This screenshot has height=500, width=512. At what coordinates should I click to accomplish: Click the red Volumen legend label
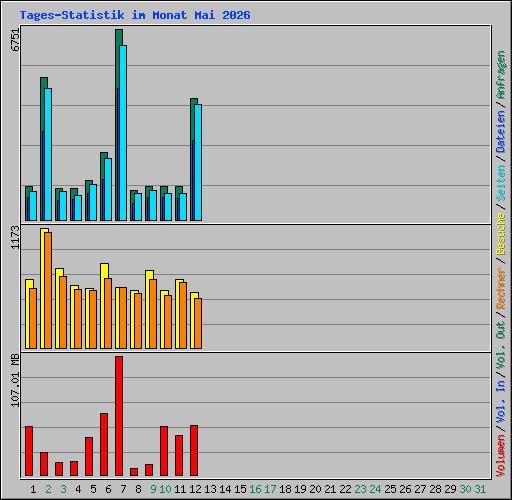500,455
